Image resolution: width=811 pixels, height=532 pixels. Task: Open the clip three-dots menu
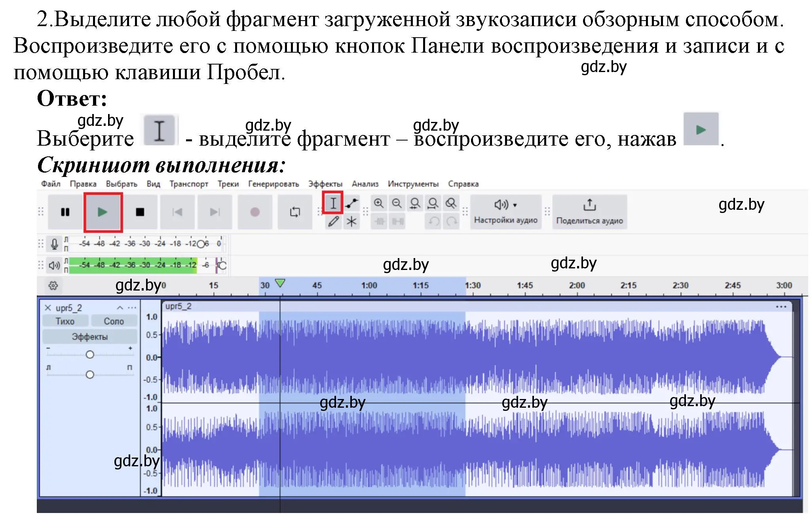tap(781, 307)
